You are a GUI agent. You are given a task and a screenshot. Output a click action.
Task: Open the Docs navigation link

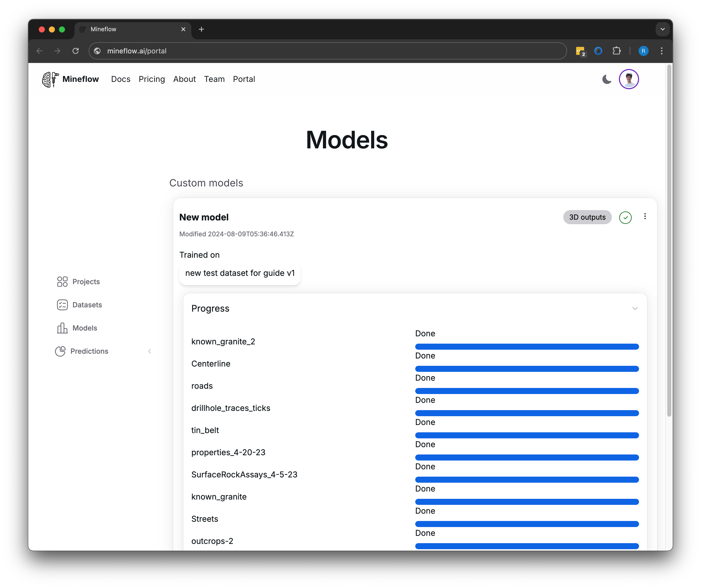tap(121, 79)
